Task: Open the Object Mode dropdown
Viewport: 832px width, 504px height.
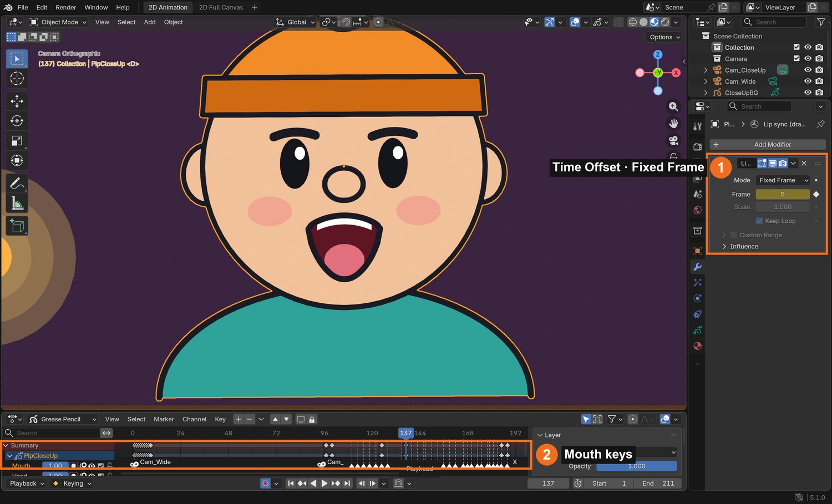Action: pyautogui.click(x=59, y=22)
